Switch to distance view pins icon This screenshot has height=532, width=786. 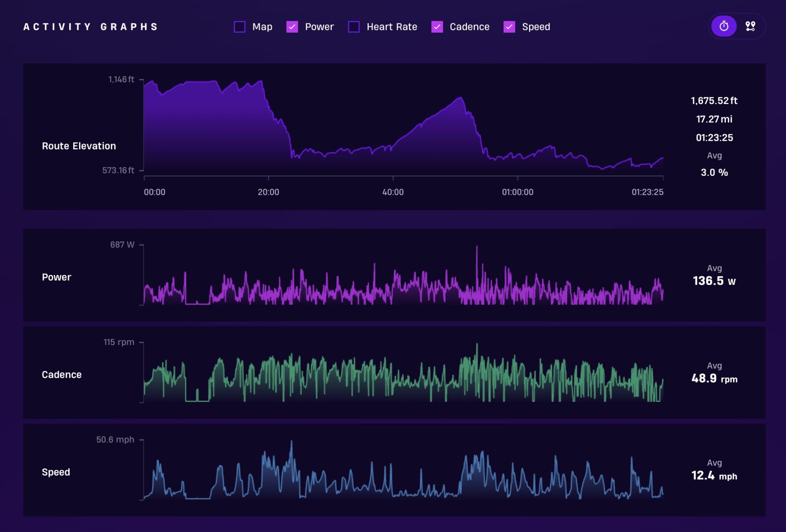tap(750, 27)
